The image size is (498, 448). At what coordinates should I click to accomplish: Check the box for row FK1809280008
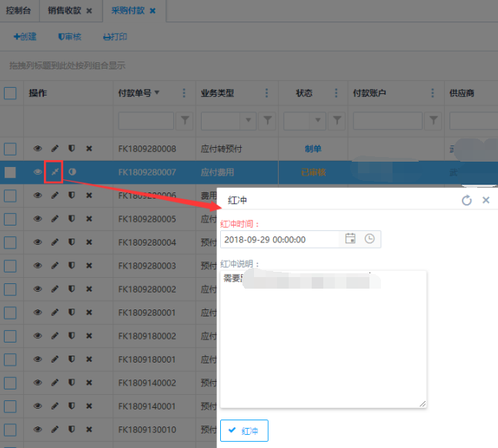(x=10, y=149)
